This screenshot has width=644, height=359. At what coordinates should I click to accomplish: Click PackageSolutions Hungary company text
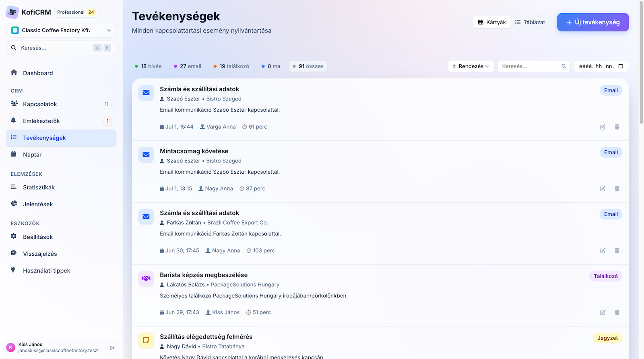click(245, 285)
